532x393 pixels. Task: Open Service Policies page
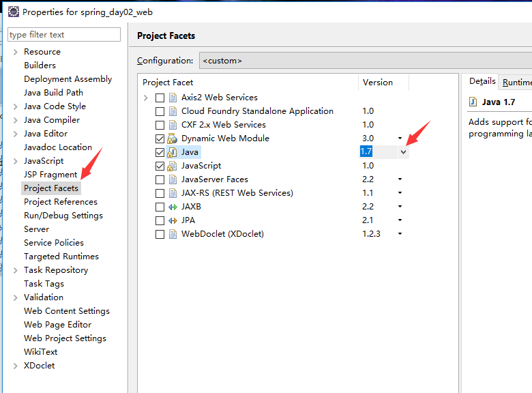[x=54, y=243]
